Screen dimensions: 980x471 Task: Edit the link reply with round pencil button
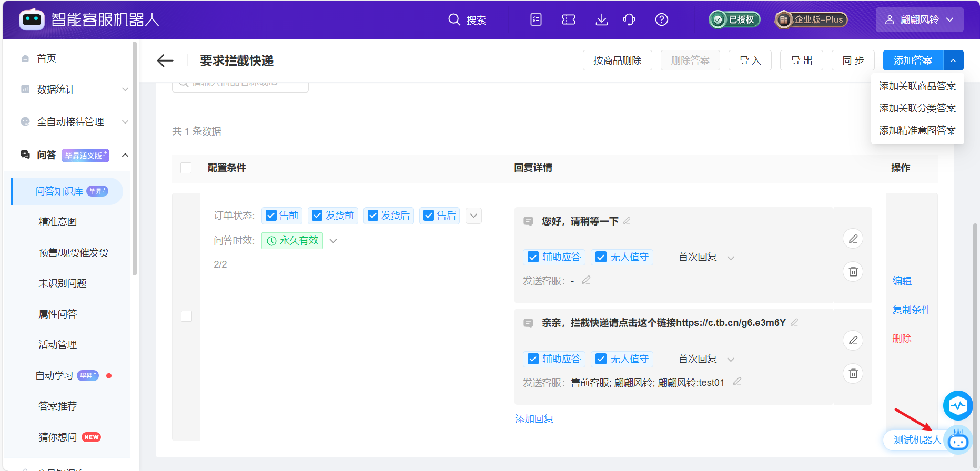tap(853, 340)
